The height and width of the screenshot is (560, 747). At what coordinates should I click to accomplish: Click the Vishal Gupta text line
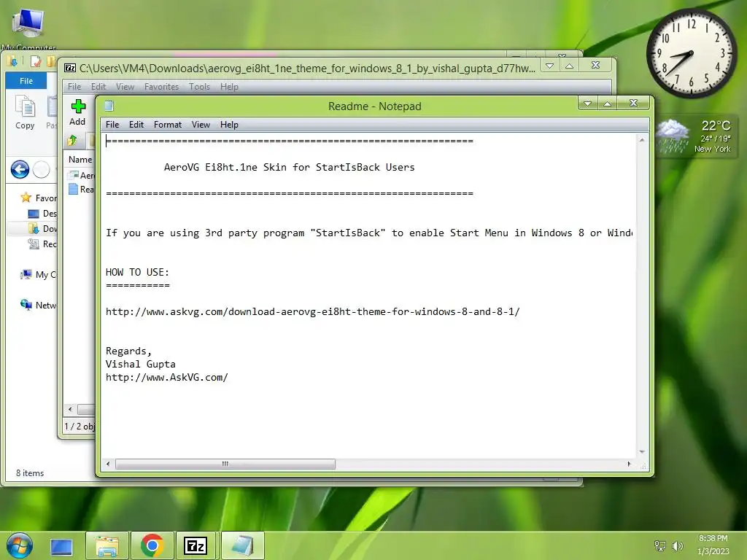tap(141, 365)
